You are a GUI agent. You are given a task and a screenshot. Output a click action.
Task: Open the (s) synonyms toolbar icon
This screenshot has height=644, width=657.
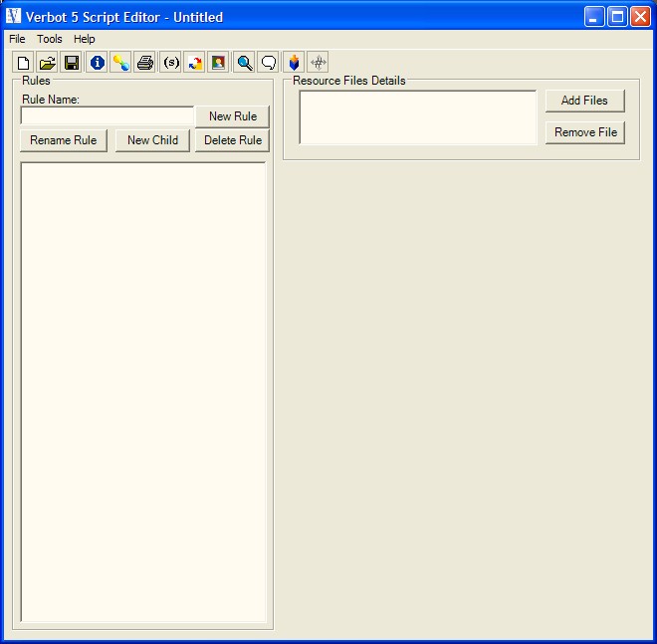tap(170, 63)
